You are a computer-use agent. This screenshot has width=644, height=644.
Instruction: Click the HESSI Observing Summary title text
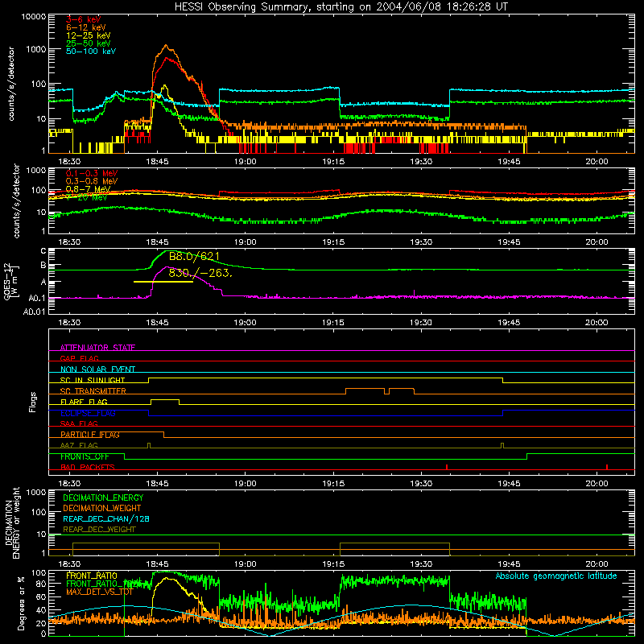point(341,7)
